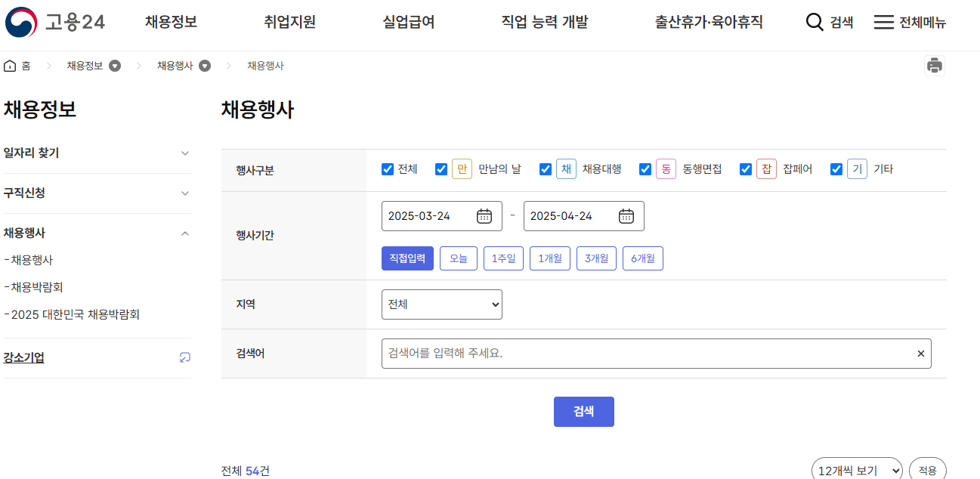Clear the search keyword with the × icon

pyautogui.click(x=920, y=353)
